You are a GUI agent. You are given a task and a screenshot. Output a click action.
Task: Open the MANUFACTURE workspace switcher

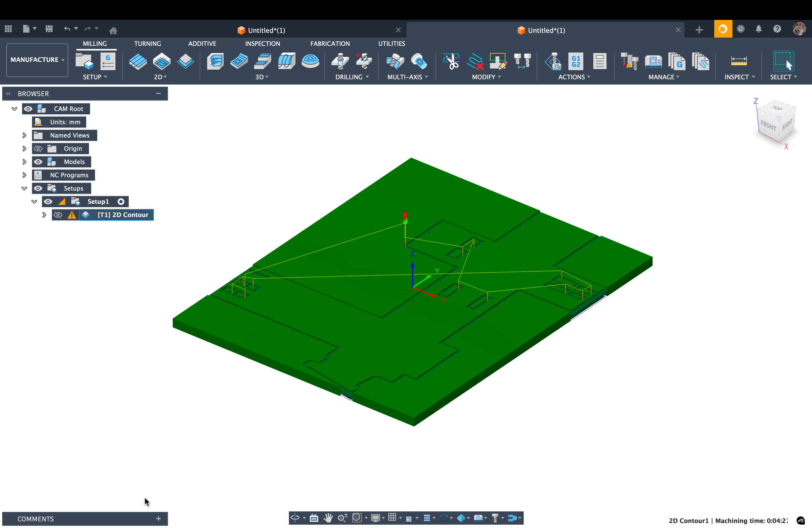37,60
